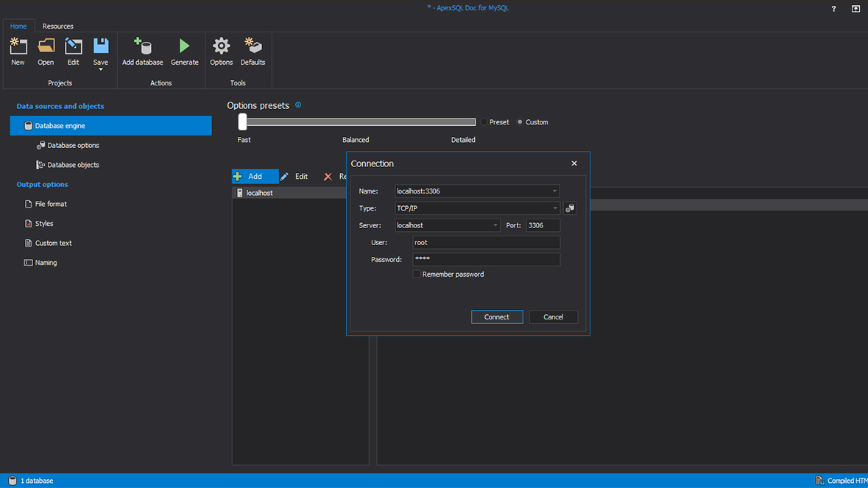
Task: Start documentation with the Generate icon
Action: pyautogui.click(x=184, y=47)
